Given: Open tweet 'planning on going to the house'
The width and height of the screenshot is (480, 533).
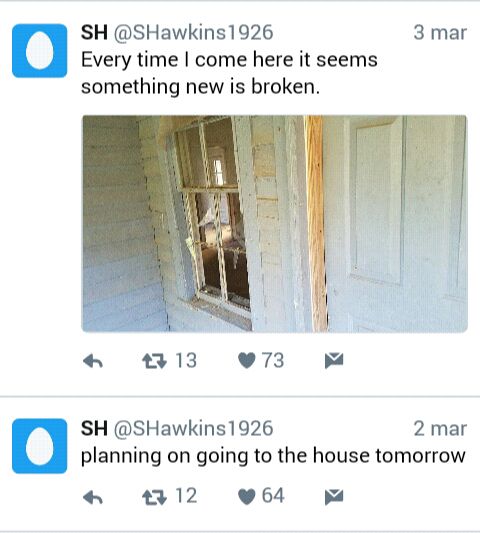Looking at the screenshot, I should [273, 455].
